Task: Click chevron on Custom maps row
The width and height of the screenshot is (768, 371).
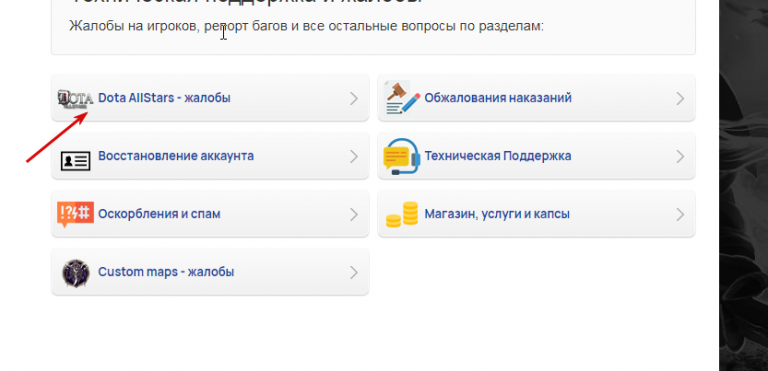Action: tap(354, 272)
